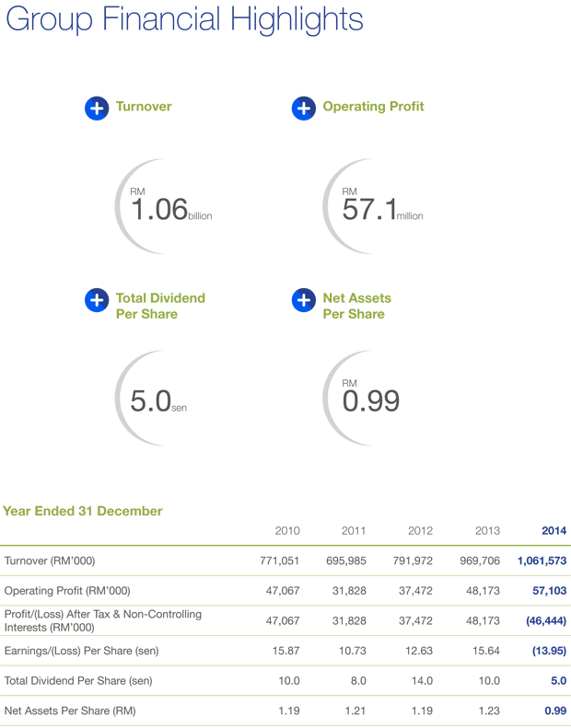Select the Net Assets Per Share heading

coord(356,306)
